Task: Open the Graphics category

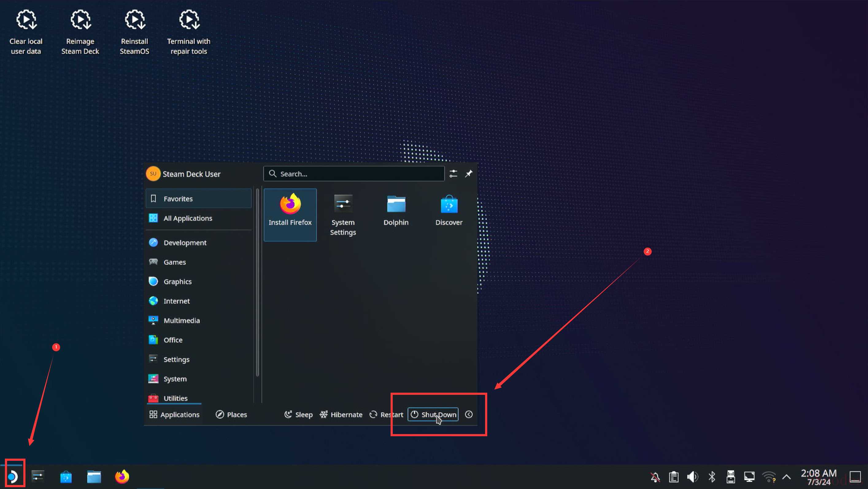Action: click(199, 281)
